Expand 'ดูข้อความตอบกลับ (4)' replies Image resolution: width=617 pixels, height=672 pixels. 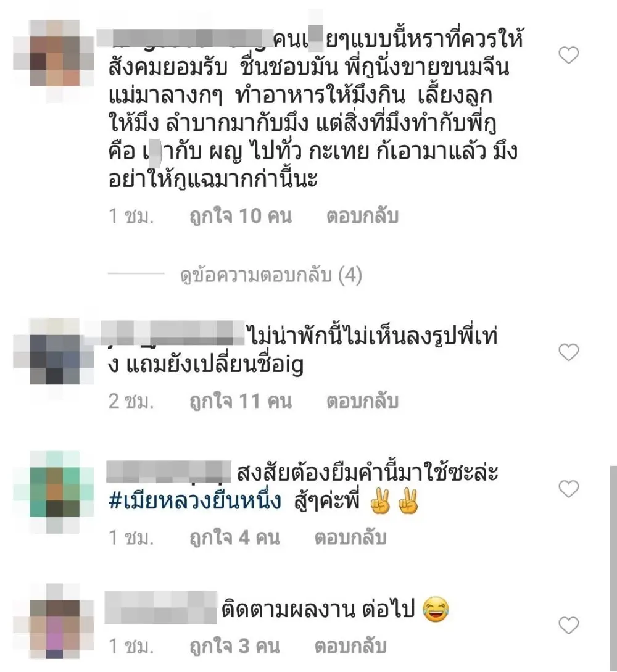[271, 275]
